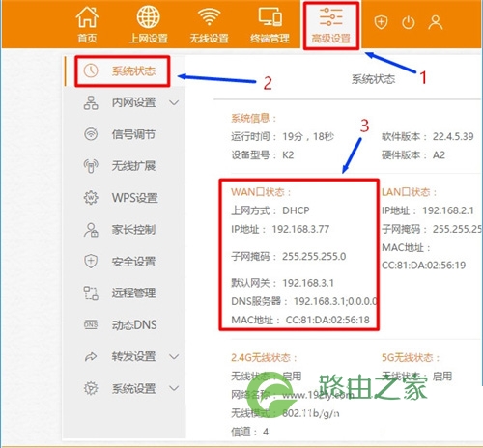483x448 pixels.
Task: Click the 信道 value 4
Action: 266,432
